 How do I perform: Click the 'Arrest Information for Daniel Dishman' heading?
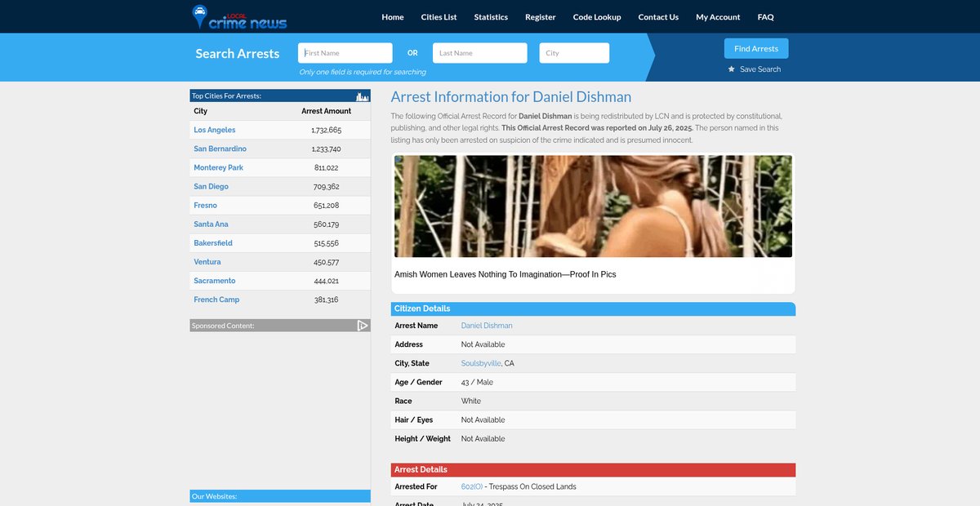[511, 97]
